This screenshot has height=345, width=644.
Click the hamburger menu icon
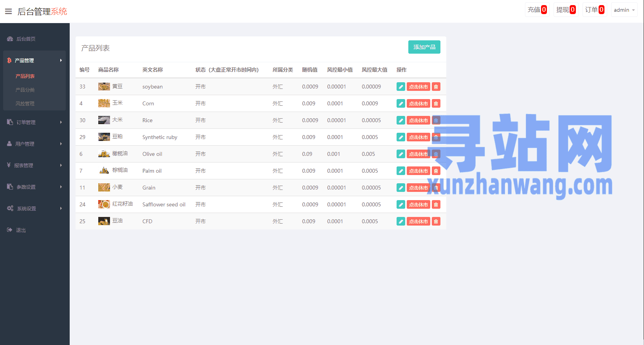(x=8, y=11)
